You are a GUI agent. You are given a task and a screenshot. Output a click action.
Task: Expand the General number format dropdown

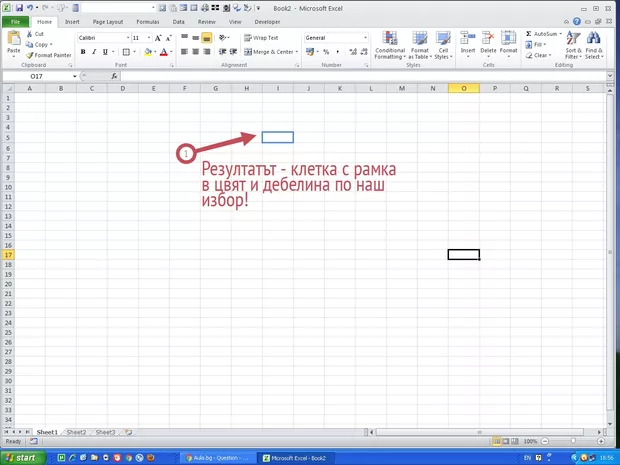coord(365,38)
